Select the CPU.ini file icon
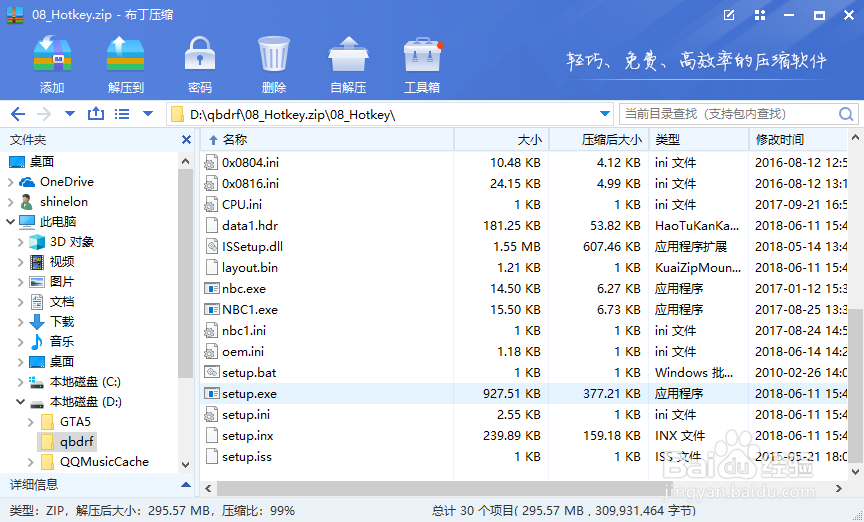 pos(211,205)
